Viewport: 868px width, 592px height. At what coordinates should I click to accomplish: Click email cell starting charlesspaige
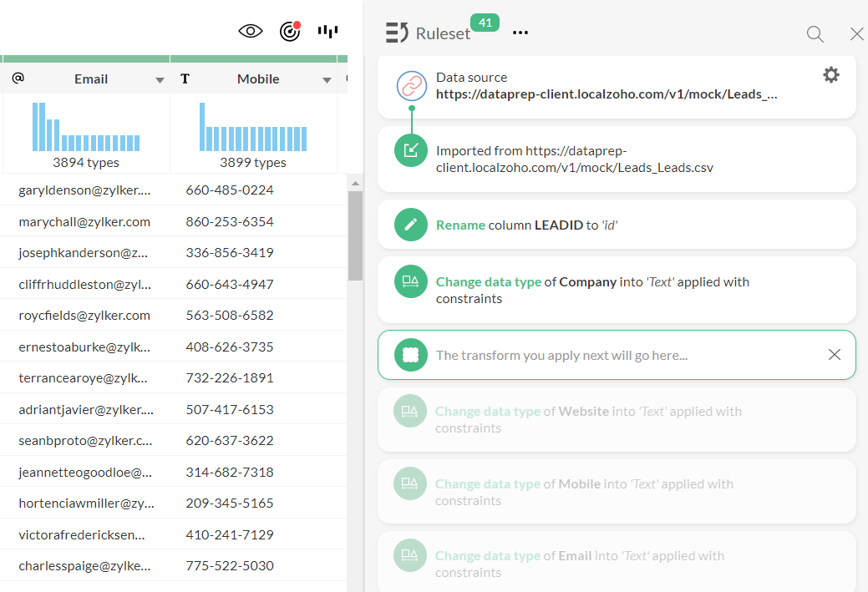(x=84, y=566)
